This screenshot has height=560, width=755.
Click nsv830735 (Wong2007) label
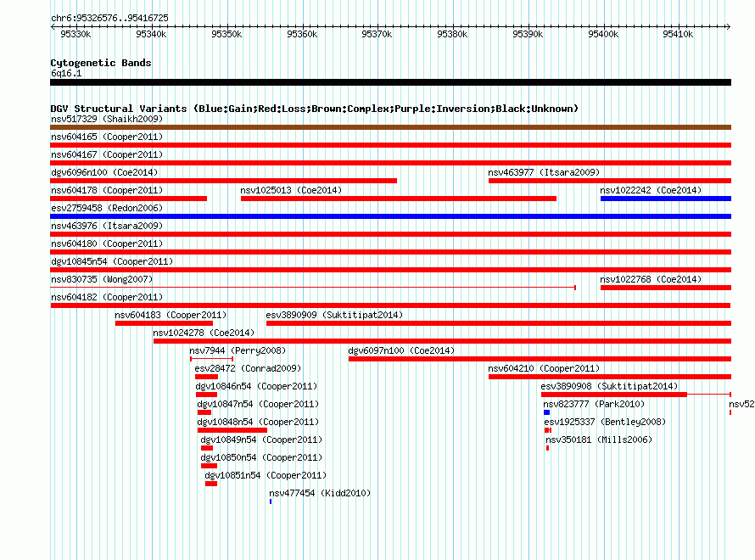[x=102, y=279]
